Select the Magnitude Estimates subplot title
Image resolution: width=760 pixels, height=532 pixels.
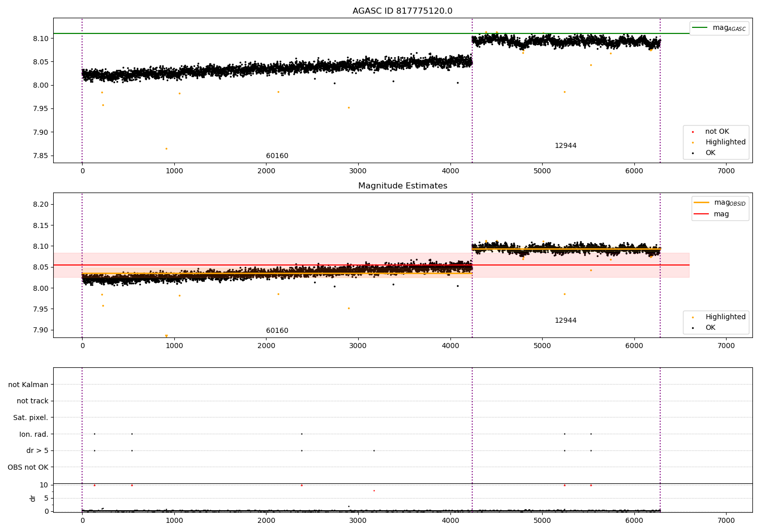402,186
